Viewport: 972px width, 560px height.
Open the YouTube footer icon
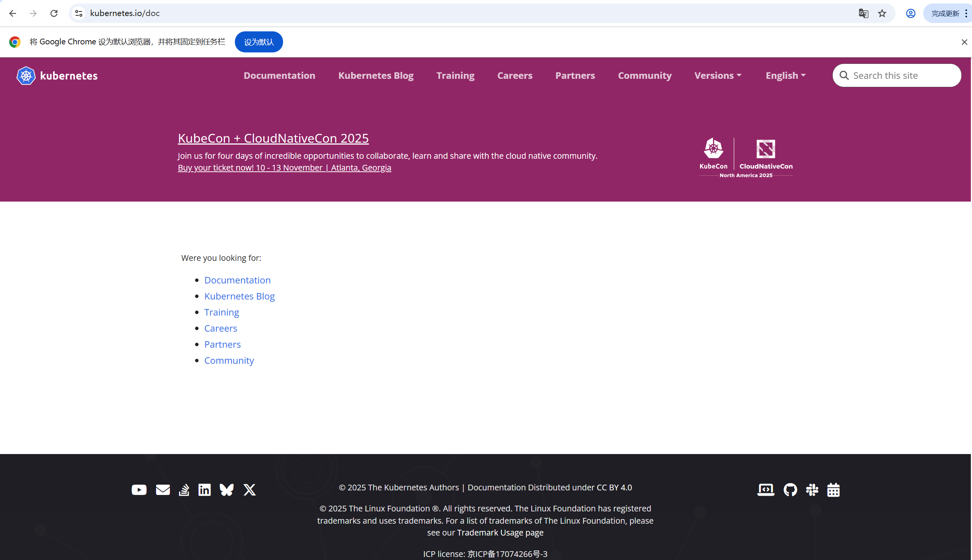coord(139,490)
